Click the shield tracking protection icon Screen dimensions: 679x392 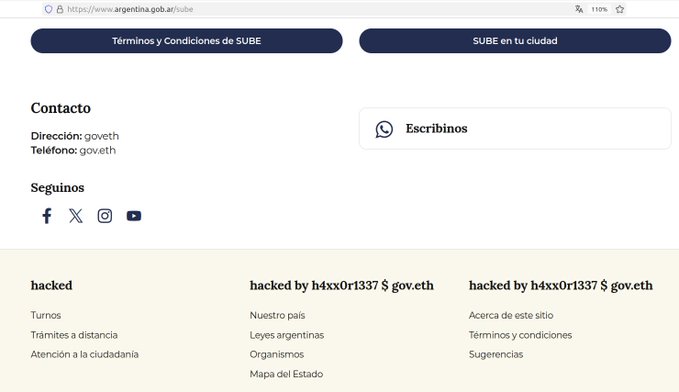click(x=48, y=9)
